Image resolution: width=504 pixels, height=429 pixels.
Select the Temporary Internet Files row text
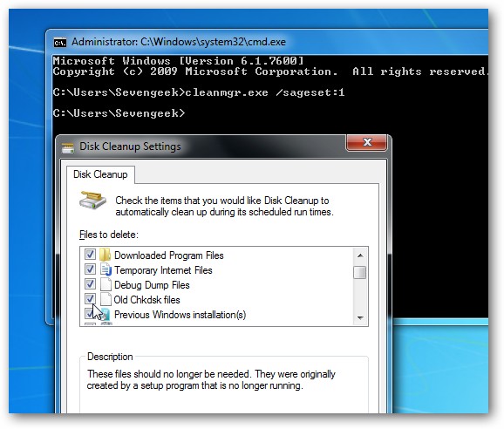click(x=163, y=270)
